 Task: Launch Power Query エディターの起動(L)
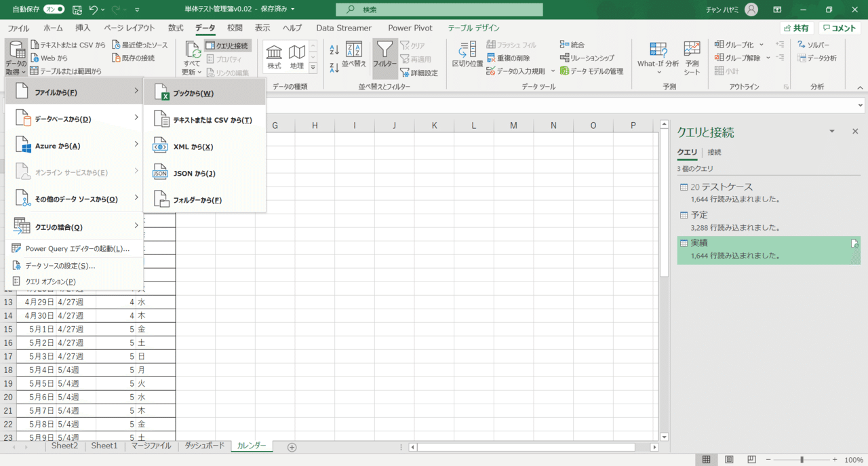click(75, 248)
